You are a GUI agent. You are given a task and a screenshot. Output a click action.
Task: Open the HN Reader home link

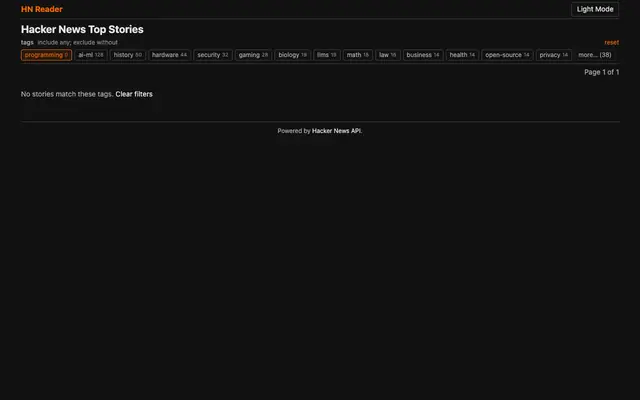coord(42,9)
